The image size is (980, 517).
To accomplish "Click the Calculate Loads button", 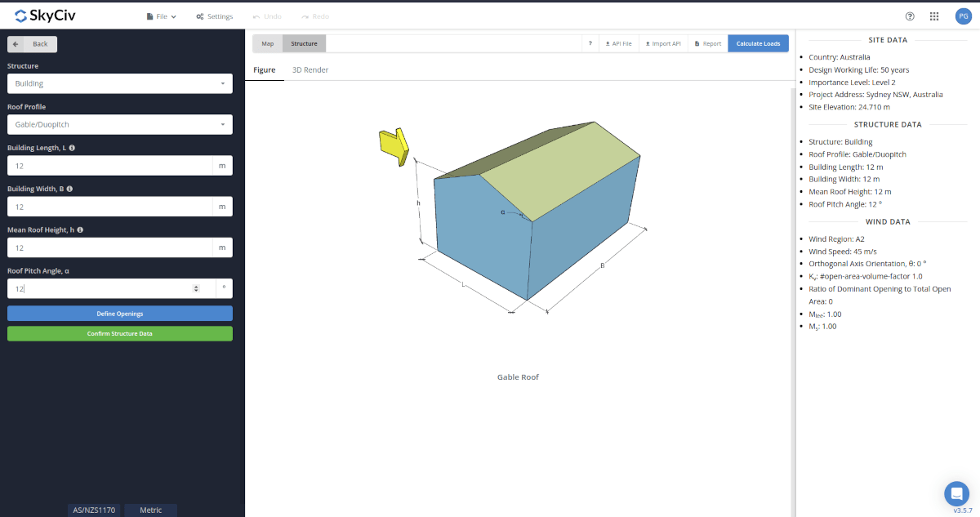I will click(758, 43).
